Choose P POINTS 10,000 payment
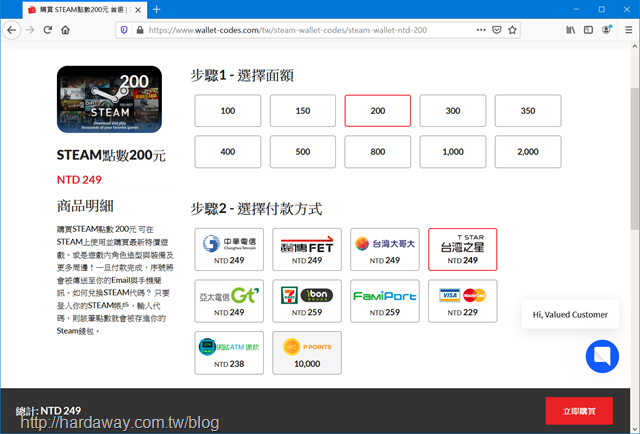This screenshot has height=434, width=640. click(307, 353)
